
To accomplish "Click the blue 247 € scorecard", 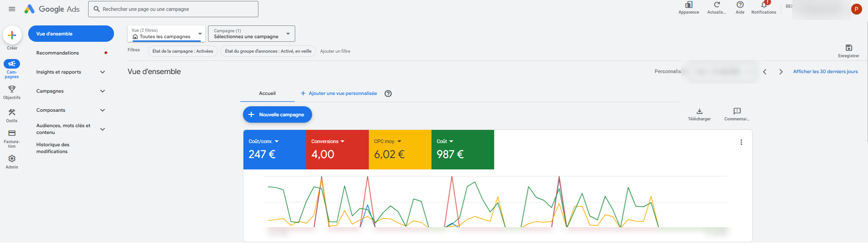I will point(275,150).
